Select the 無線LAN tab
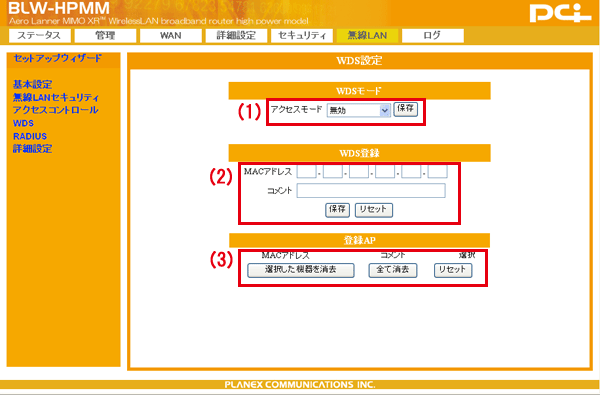 pos(367,36)
